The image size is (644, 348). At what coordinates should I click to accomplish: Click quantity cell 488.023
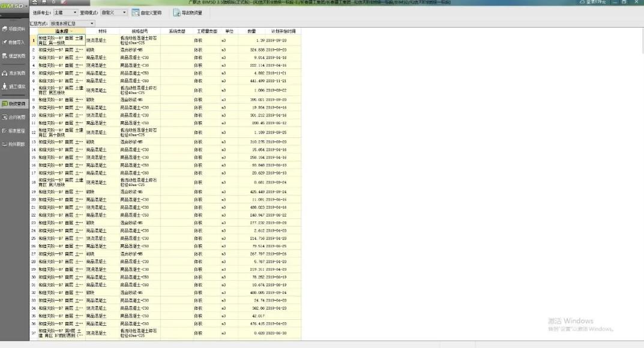[x=251, y=207]
